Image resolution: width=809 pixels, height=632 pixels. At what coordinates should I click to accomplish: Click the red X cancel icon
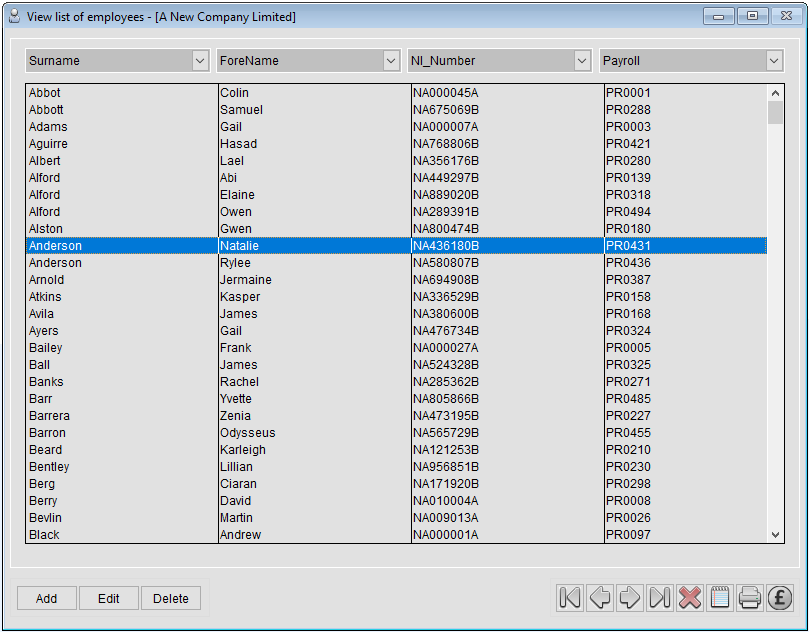coord(689,597)
